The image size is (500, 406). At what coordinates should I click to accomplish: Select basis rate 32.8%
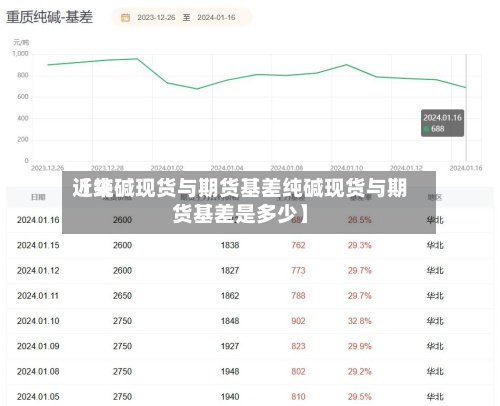click(360, 321)
